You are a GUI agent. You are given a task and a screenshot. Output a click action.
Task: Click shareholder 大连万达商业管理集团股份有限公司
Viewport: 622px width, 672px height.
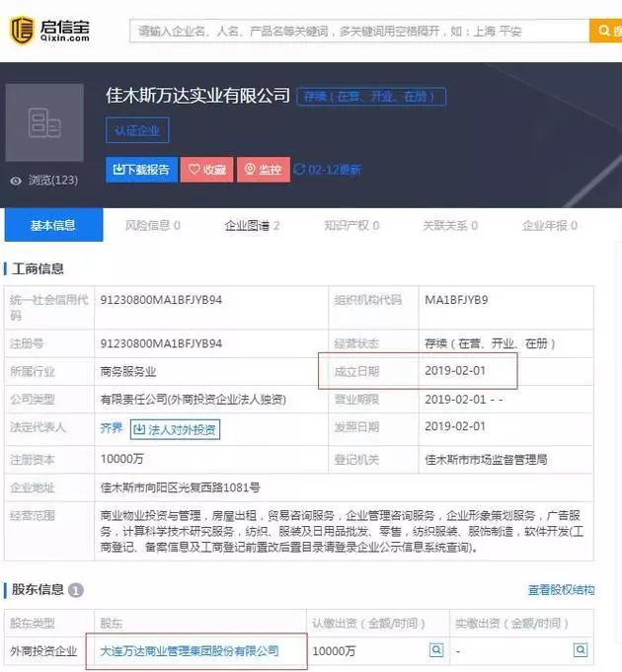189,651
